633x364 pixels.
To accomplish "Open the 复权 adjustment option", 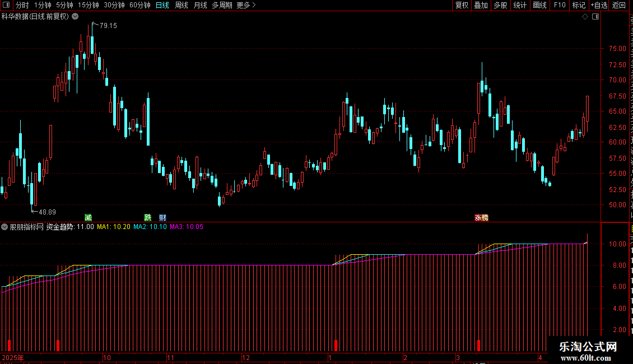I will [x=462, y=5].
